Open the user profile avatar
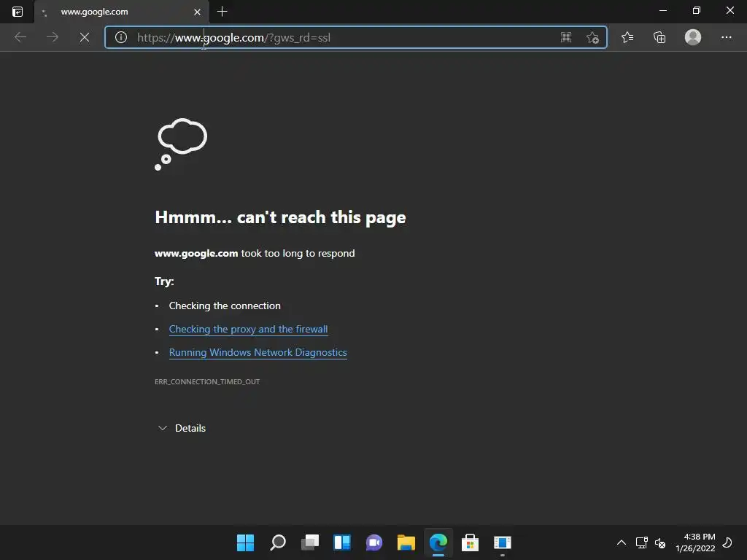The image size is (747, 560). [693, 37]
